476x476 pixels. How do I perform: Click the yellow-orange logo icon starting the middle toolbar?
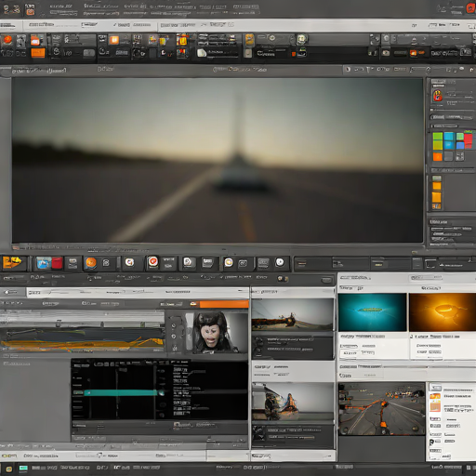12,262
